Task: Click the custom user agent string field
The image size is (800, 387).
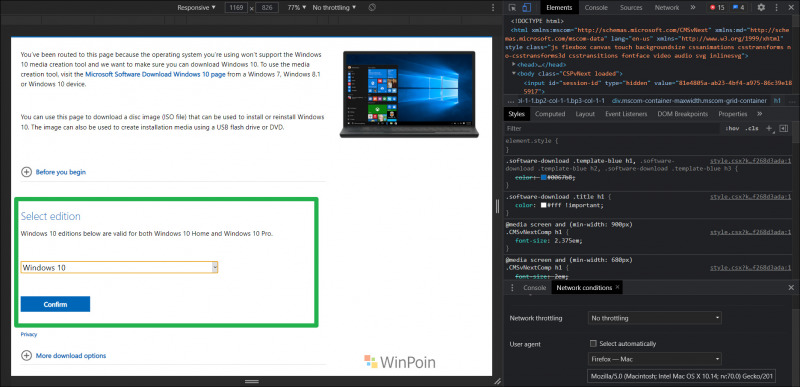Action: click(x=682, y=376)
